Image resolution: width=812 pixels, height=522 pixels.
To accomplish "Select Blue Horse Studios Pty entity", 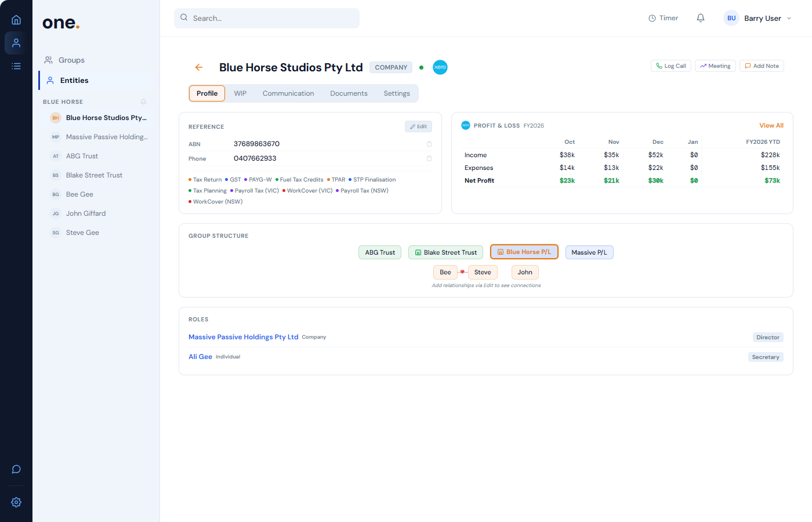I will [x=98, y=118].
